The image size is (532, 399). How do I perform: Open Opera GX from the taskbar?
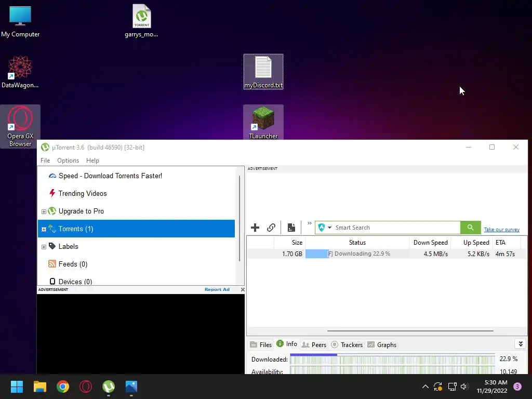coord(86,387)
